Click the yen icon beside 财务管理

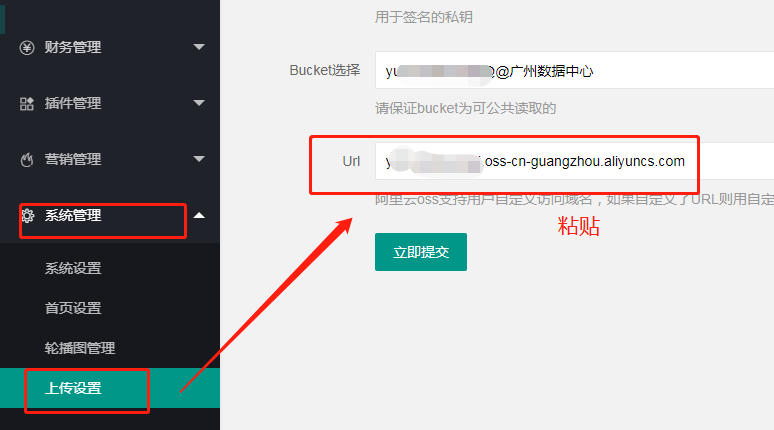click(x=27, y=47)
